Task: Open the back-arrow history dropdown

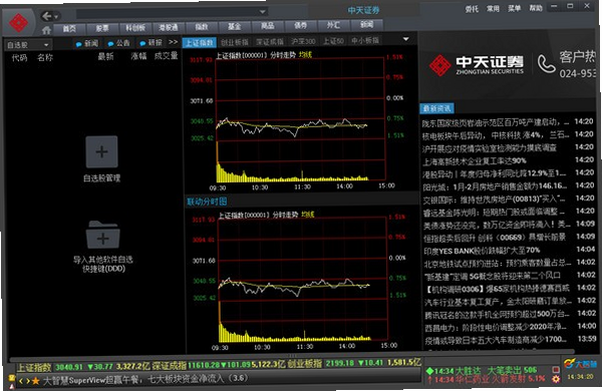Action: point(56,17)
